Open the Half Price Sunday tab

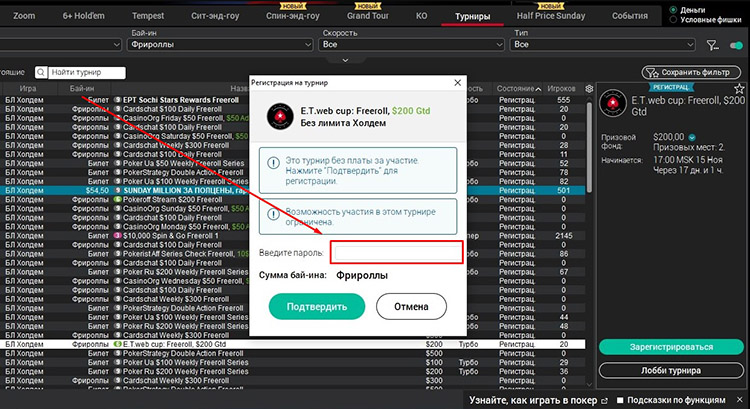(x=551, y=16)
